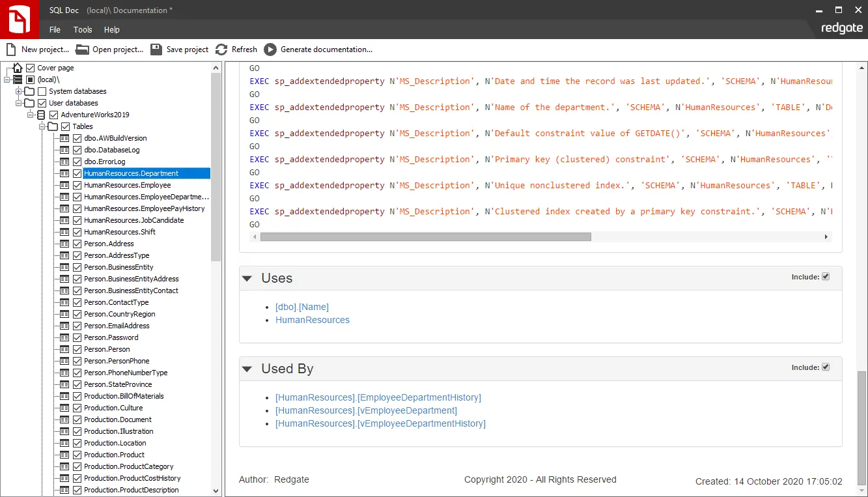Open the Tools menu

click(82, 29)
